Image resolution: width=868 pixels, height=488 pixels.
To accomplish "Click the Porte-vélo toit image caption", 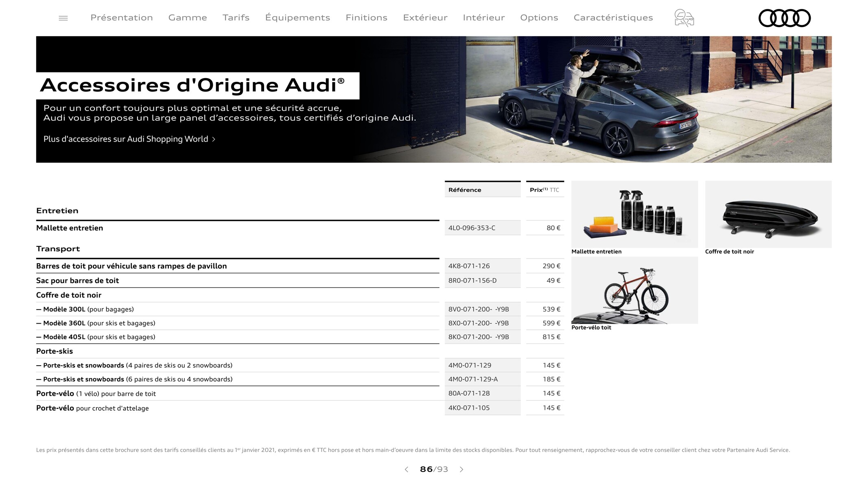I will click(x=591, y=327).
